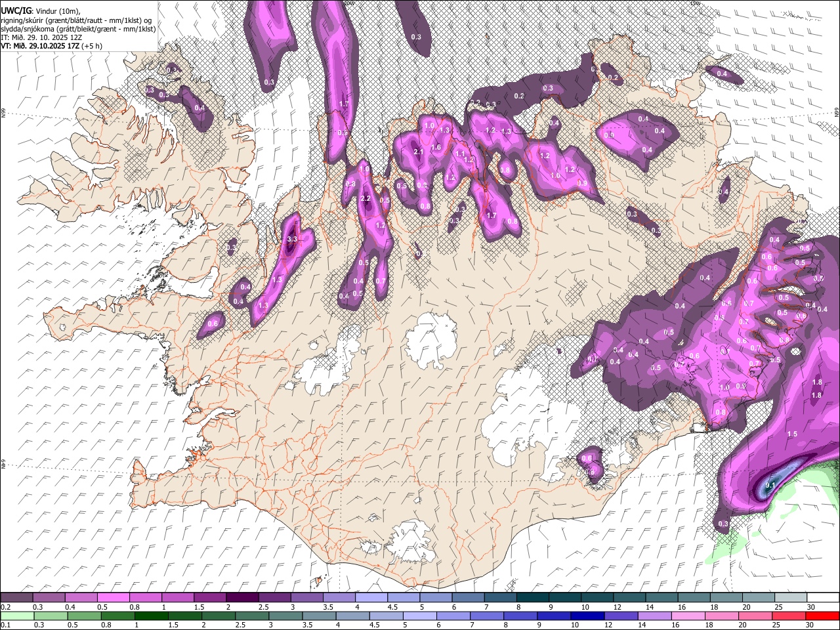Click the 'slydda/snjókoma' legend description line
The height and width of the screenshot is (630, 840).
click(77, 29)
